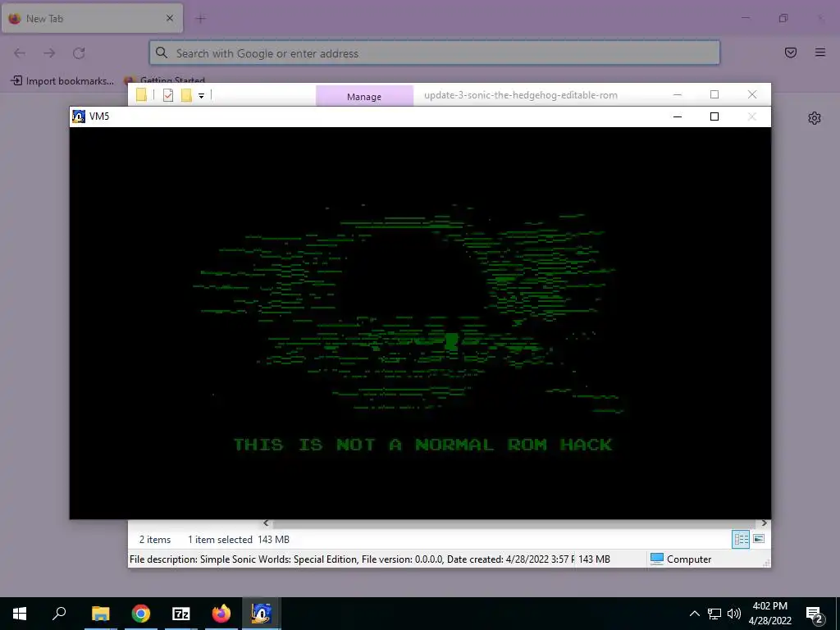The width and height of the screenshot is (840, 630).
Task: Open the clock showing 4:02 PM
Action: coord(769,614)
